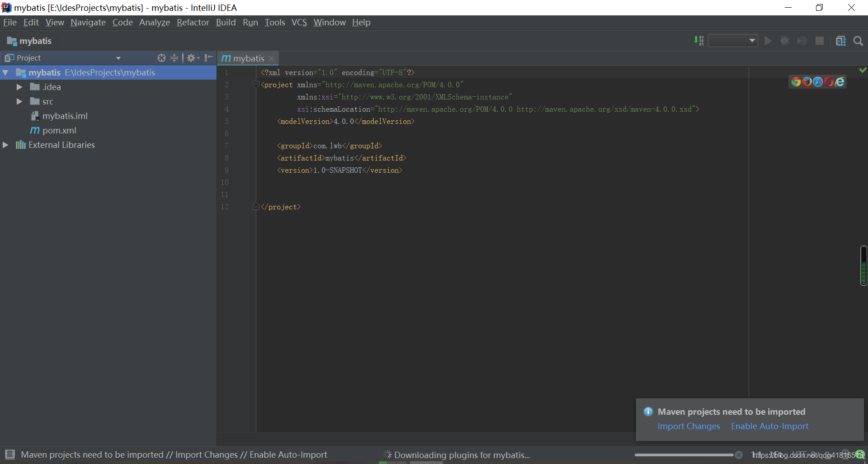Close the mybatis editor tab

click(271, 58)
